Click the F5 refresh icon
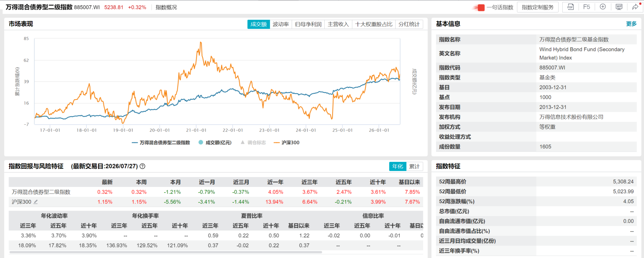644x258 pixels. pyautogui.click(x=586, y=7)
